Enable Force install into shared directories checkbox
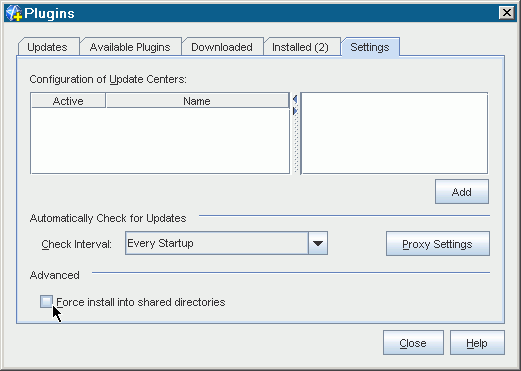This screenshot has width=521, height=371. click(46, 301)
